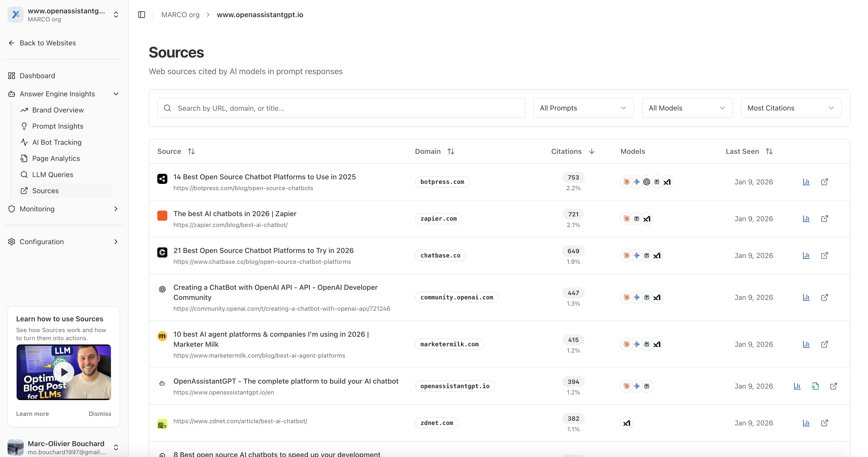The height and width of the screenshot is (457, 868).
Task: Click chart icon for marketermilk.com row
Action: pos(806,344)
